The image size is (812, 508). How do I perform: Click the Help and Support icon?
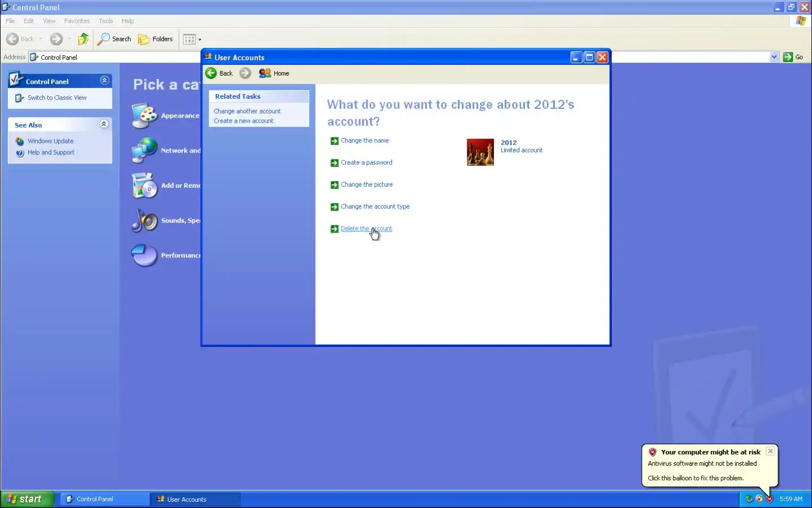(20, 152)
